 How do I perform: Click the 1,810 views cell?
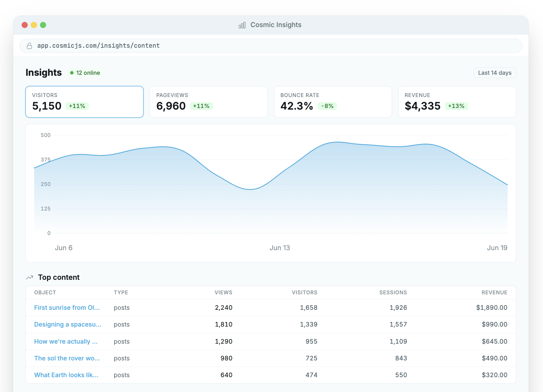click(224, 324)
